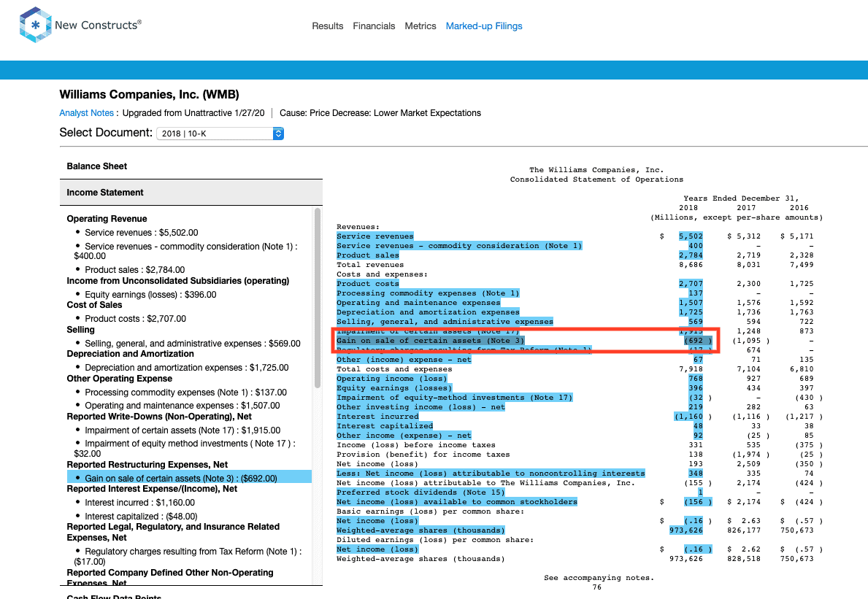Select Gain on sale of certain assets item
Screen dimensions: 868x599
[189, 476]
